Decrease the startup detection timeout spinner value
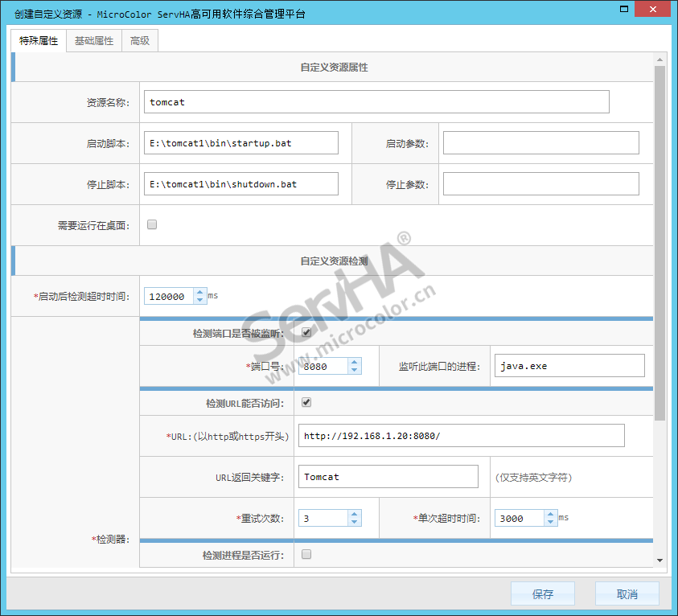Image resolution: width=678 pixels, height=616 pixels. [199, 301]
